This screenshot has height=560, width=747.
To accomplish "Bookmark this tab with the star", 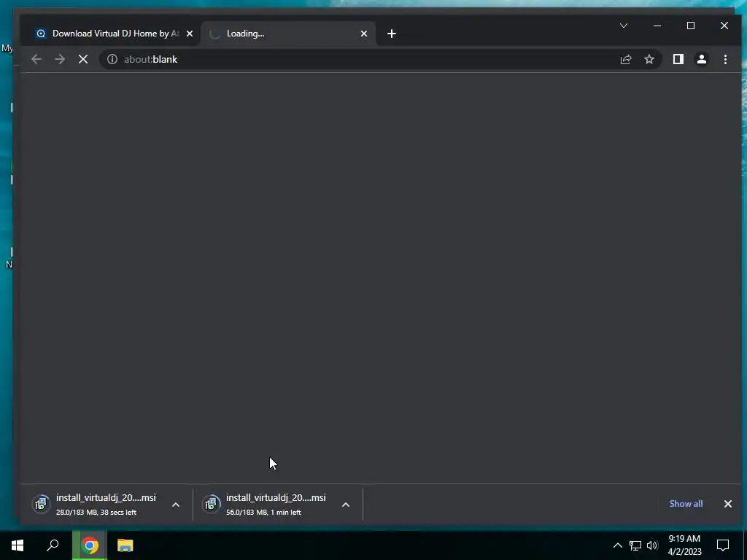I will click(x=649, y=60).
